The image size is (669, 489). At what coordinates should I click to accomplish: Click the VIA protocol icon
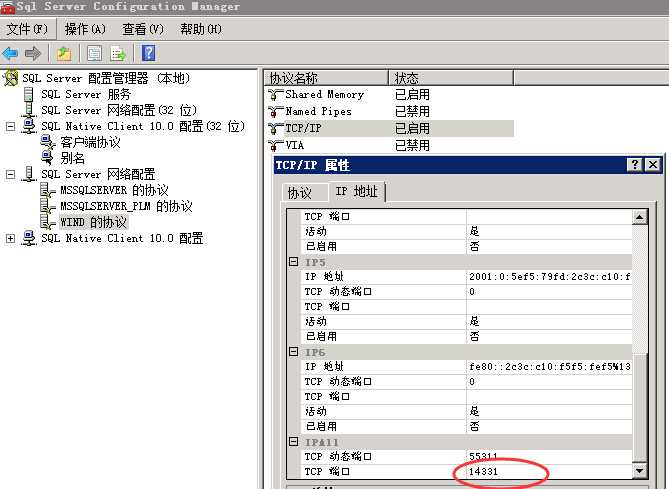click(x=276, y=146)
